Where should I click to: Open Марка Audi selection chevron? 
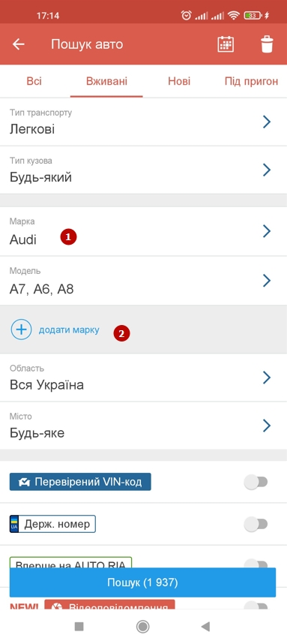pyautogui.click(x=267, y=231)
